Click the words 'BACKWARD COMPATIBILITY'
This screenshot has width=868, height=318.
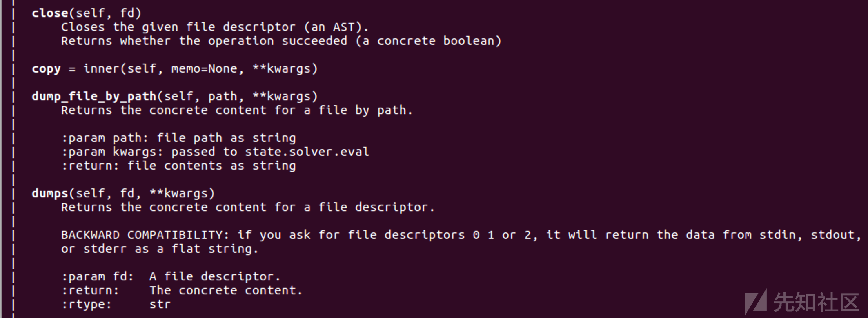point(142,235)
